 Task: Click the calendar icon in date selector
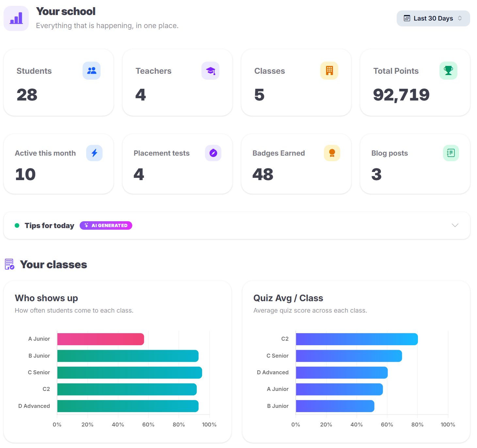tap(407, 18)
